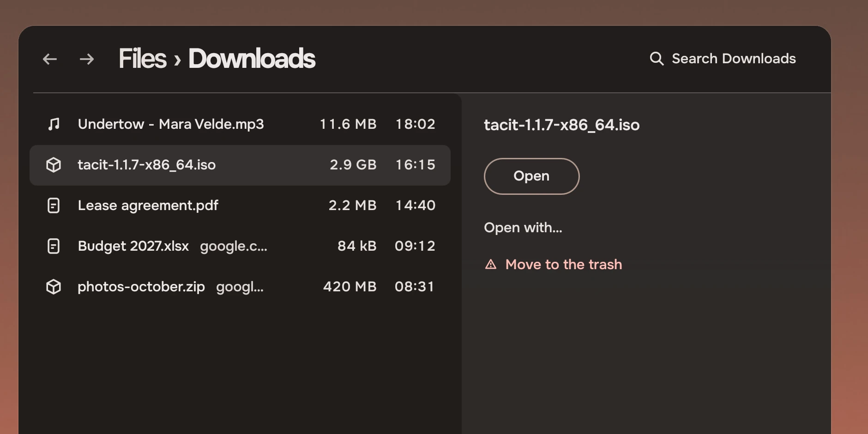This screenshot has width=868, height=434.
Task: Open the selected iso with Open button
Action: coord(531,176)
